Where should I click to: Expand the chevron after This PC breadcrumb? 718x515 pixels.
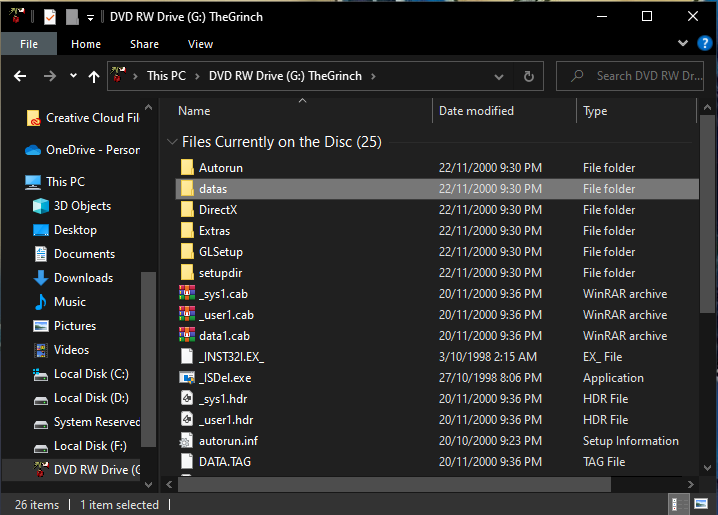point(197,76)
